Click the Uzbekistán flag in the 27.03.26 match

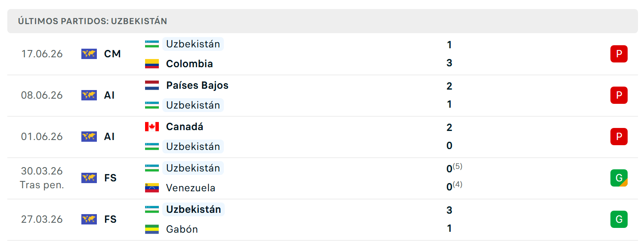[x=152, y=209]
